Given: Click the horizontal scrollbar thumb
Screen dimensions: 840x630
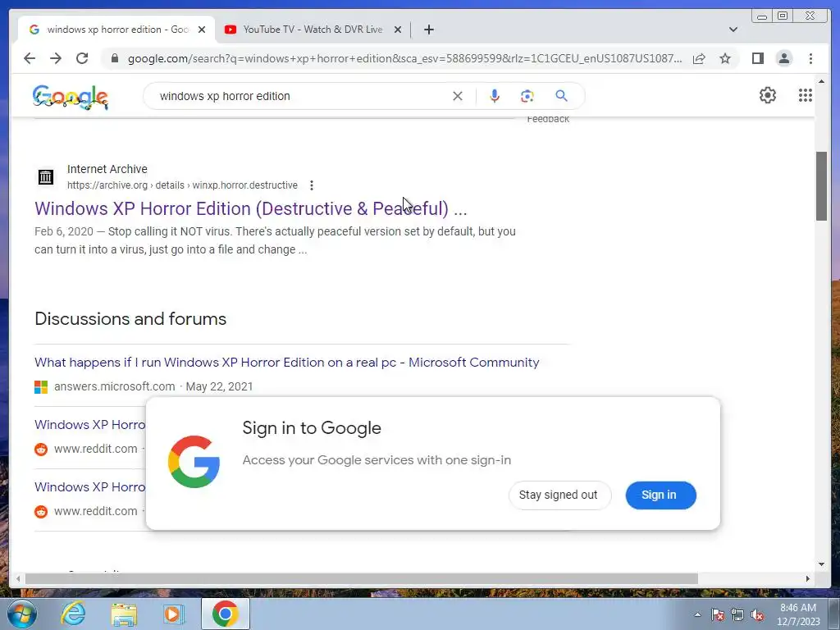Looking at the screenshot, I should [x=362, y=578].
